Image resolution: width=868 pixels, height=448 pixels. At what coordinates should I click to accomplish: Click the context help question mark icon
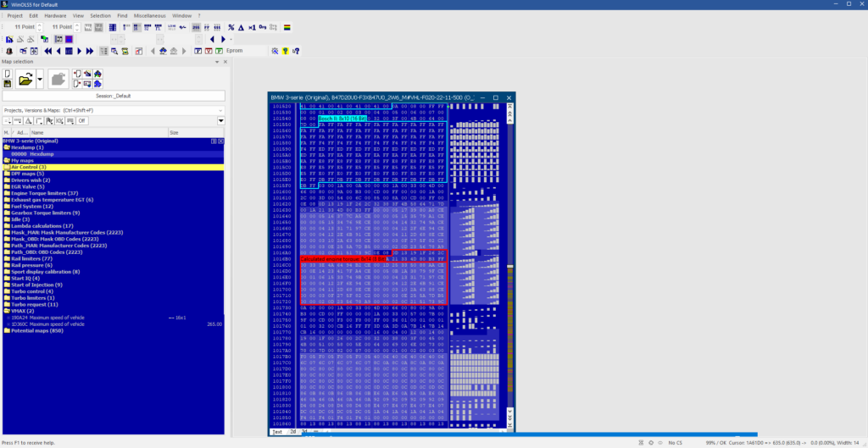[x=296, y=51]
